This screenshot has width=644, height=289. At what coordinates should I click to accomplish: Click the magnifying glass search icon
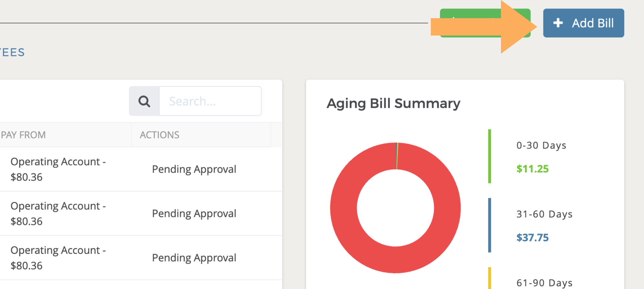click(x=144, y=101)
